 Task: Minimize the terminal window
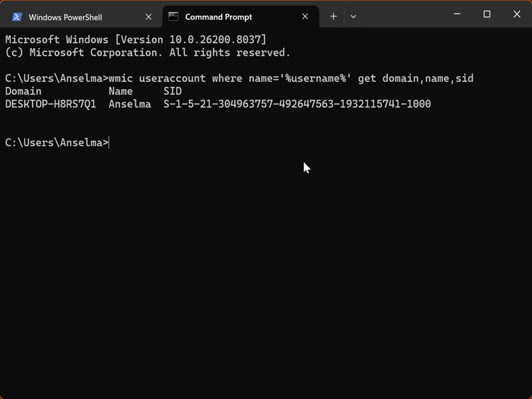point(457,14)
